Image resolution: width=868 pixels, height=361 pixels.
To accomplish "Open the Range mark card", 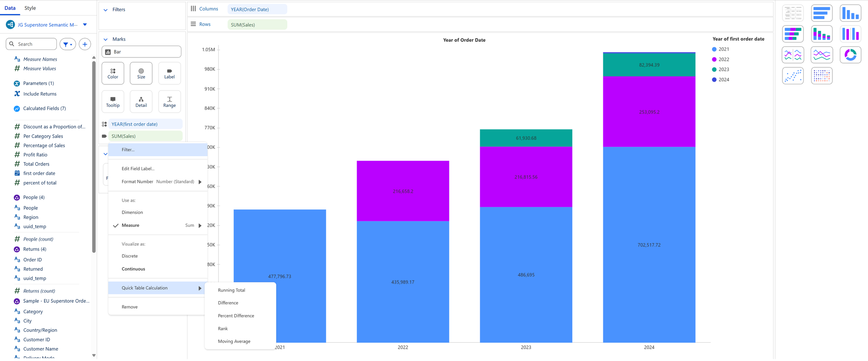I will (169, 102).
